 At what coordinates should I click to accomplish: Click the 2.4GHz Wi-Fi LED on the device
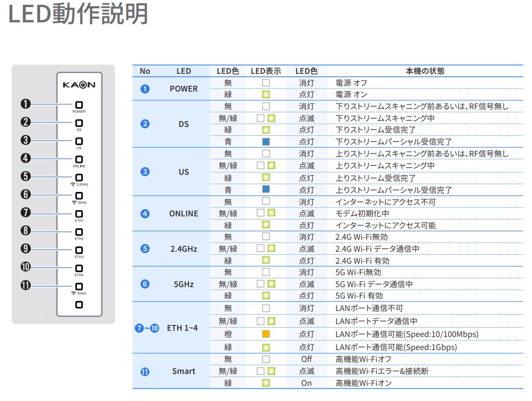pyautogui.click(x=79, y=177)
